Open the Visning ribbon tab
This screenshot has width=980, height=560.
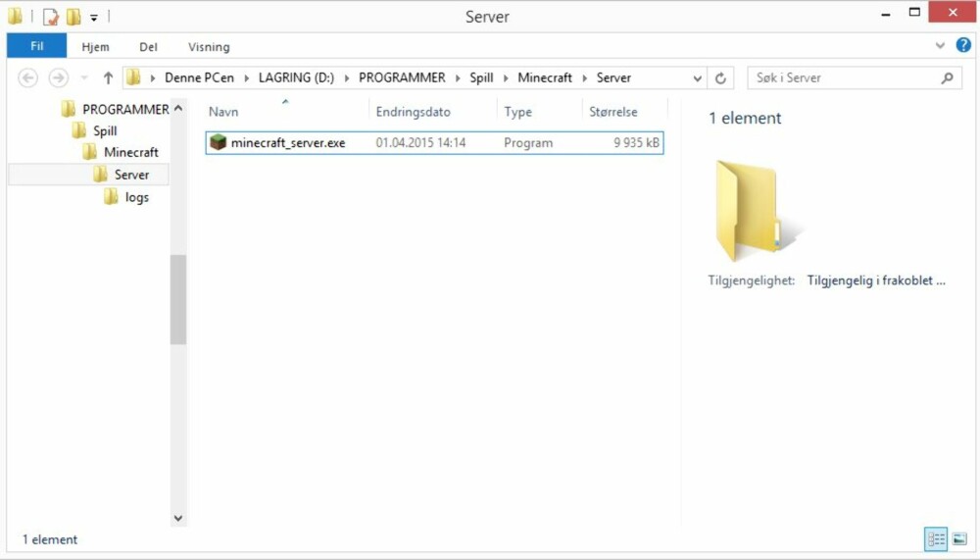(209, 46)
